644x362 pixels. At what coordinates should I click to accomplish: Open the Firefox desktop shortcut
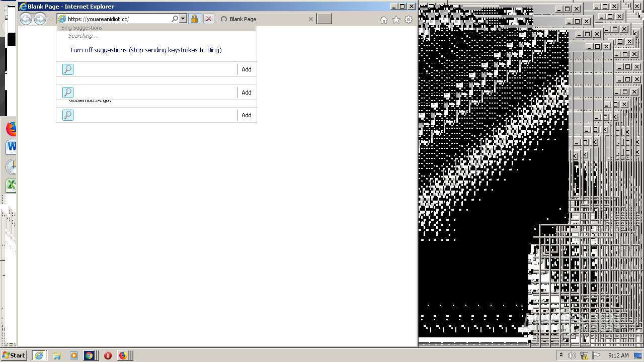11,129
